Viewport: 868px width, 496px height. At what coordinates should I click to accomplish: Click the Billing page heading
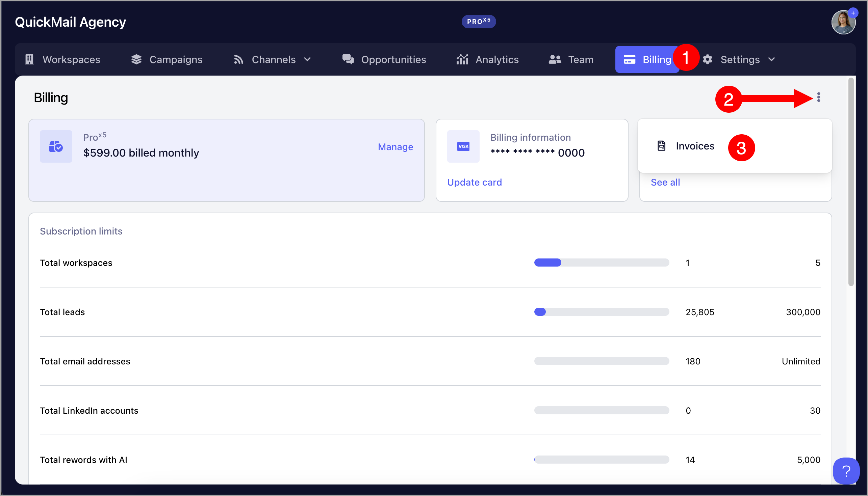tap(51, 98)
